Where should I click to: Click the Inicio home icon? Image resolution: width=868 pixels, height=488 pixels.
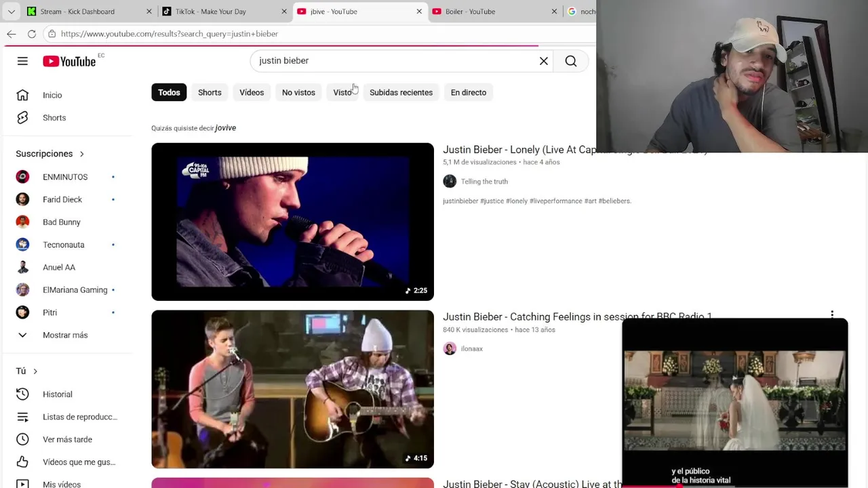[22, 95]
